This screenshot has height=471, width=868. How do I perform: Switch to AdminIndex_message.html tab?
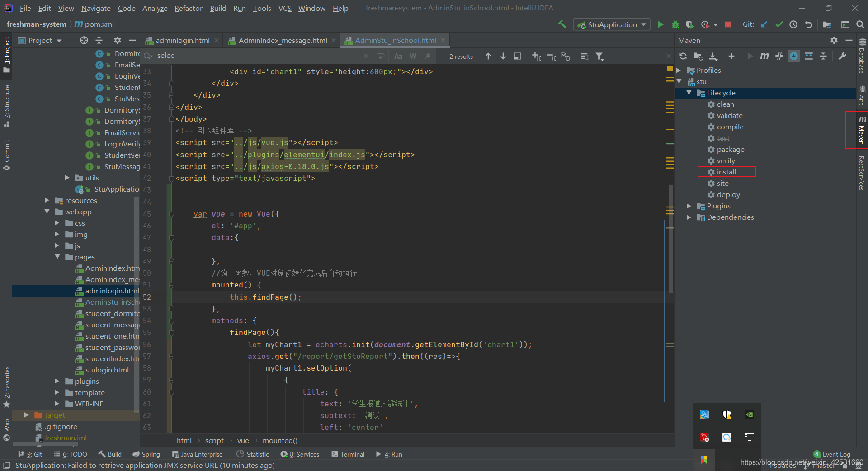283,40
